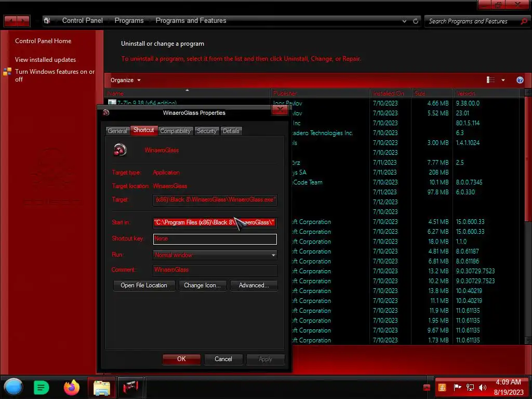
Task: Click the scroll down arrow of program list
Action: tap(528, 340)
